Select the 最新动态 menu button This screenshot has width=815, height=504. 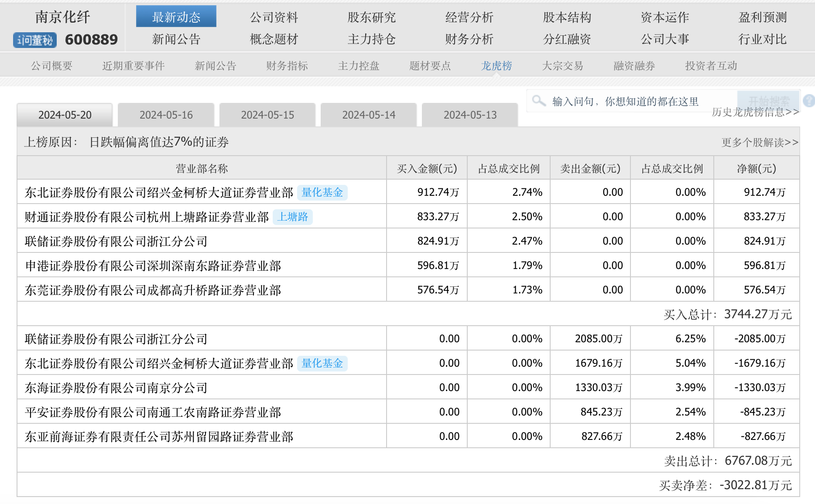coord(176,17)
